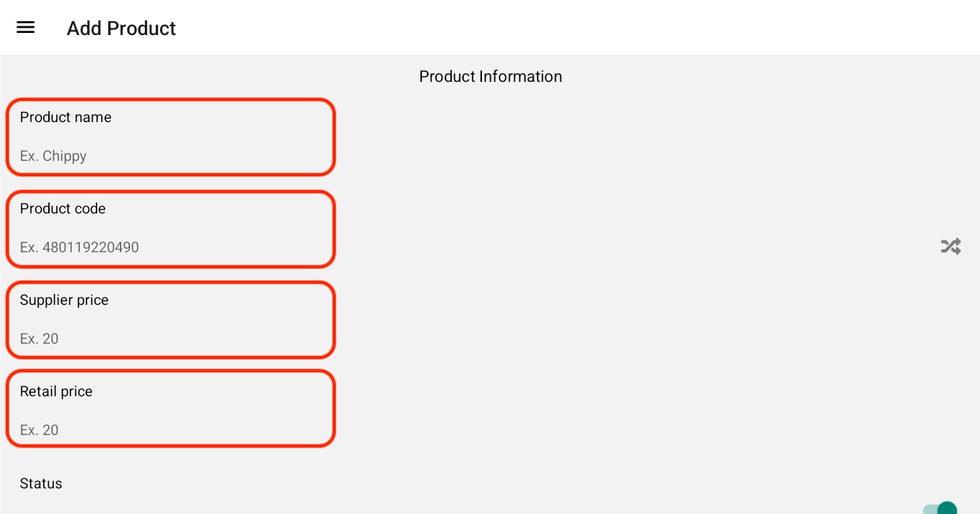The height and width of the screenshot is (514, 980).
Task: Click the red-outlined box around Product name
Action: point(219,137)
